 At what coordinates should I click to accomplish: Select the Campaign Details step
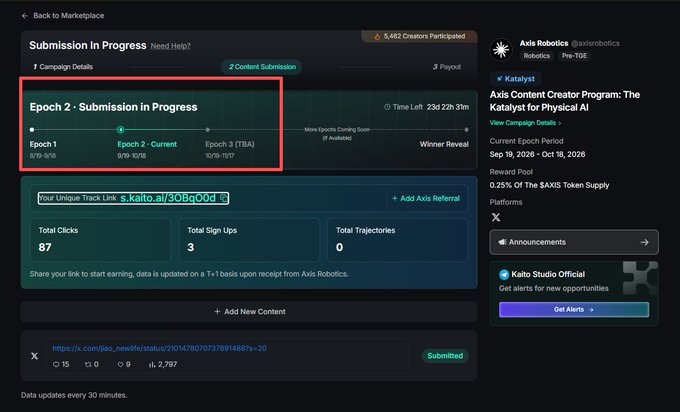[x=63, y=67]
